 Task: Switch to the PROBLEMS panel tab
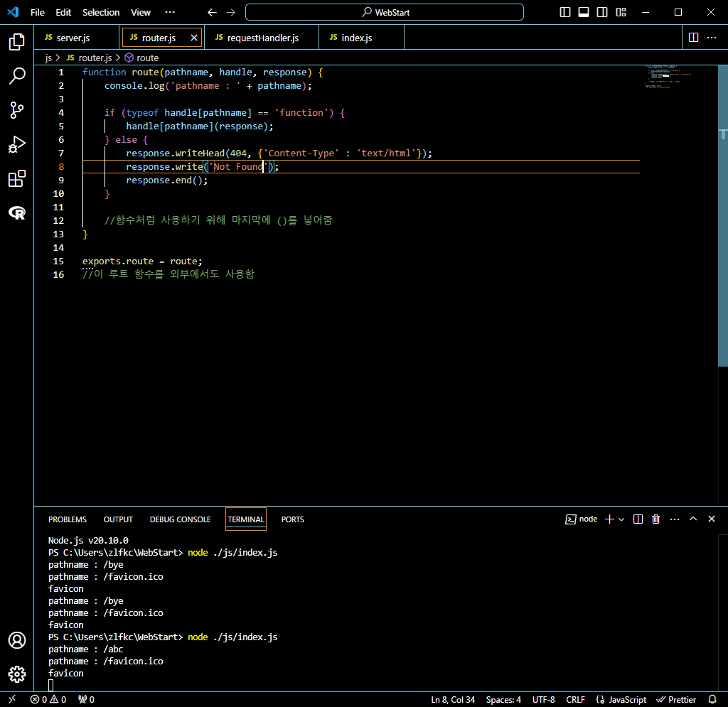point(68,519)
